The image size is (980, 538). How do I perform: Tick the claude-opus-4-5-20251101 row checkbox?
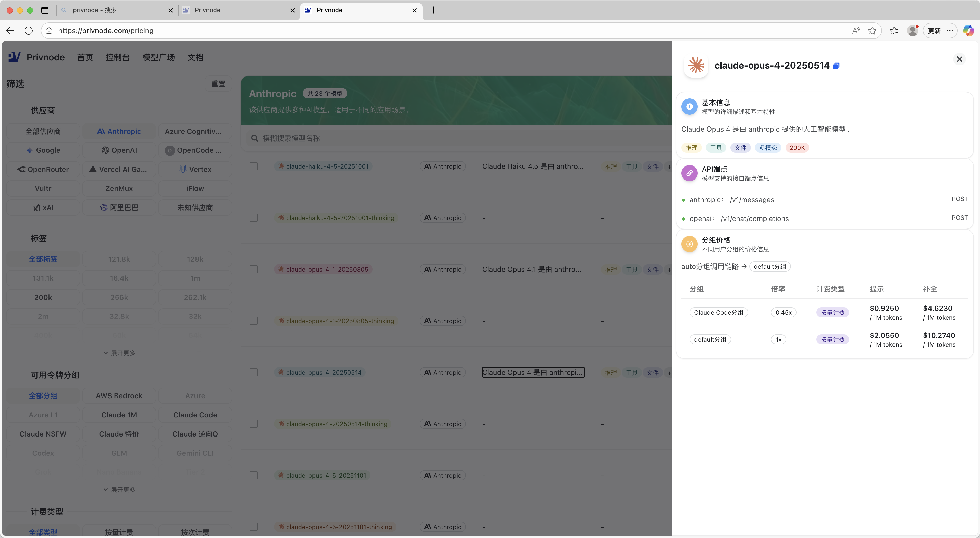(x=253, y=475)
